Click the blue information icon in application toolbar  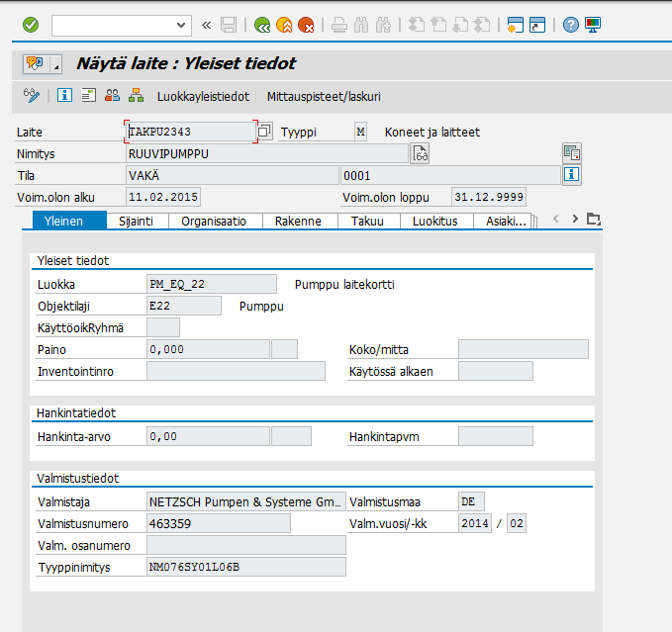click(64, 95)
